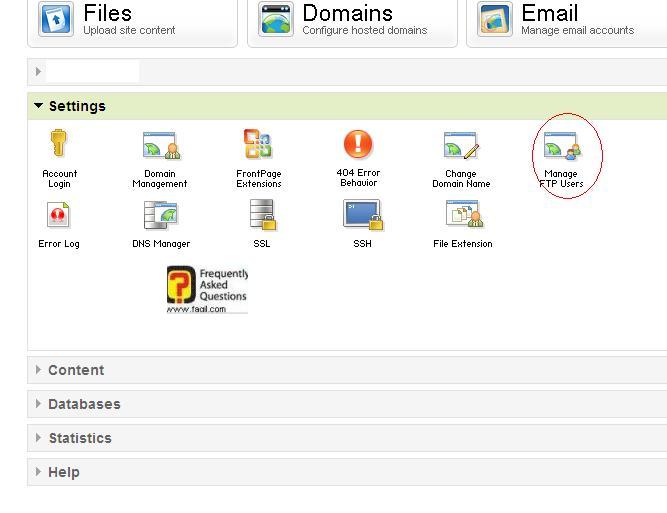Screen dimensions: 667x513
Task: Open 404 Error Behavior settings
Action: click(x=358, y=146)
